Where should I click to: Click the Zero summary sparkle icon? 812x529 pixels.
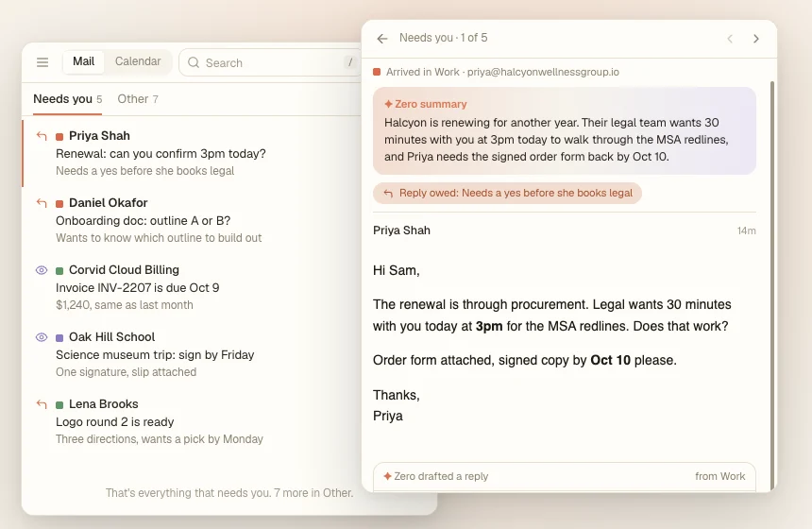point(388,104)
